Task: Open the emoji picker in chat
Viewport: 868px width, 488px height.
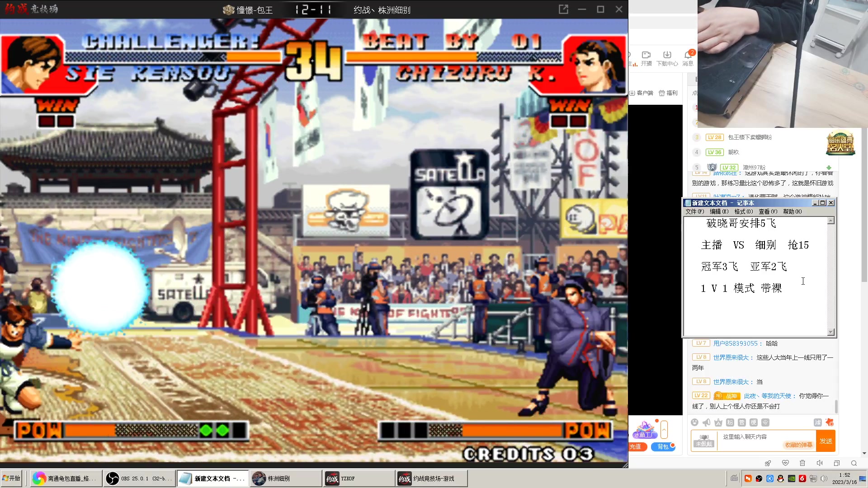Action: point(695,422)
